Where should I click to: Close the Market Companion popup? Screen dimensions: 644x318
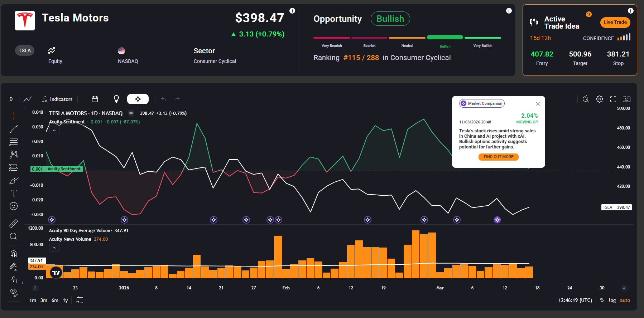point(538,104)
